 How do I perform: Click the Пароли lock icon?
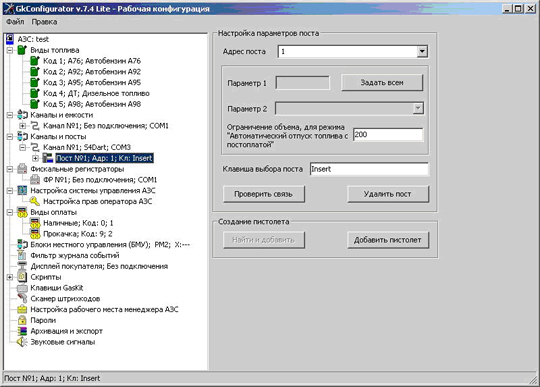click(22, 320)
